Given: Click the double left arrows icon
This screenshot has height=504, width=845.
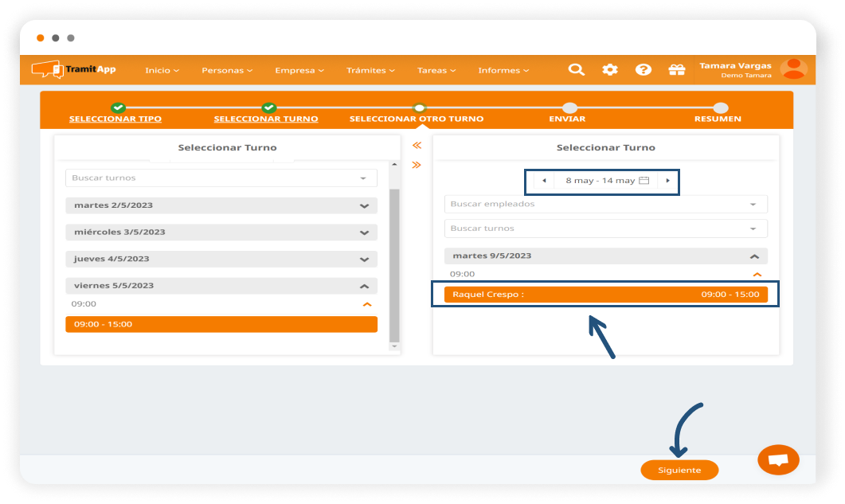Looking at the screenshot, I should click(x=416, y=145).
